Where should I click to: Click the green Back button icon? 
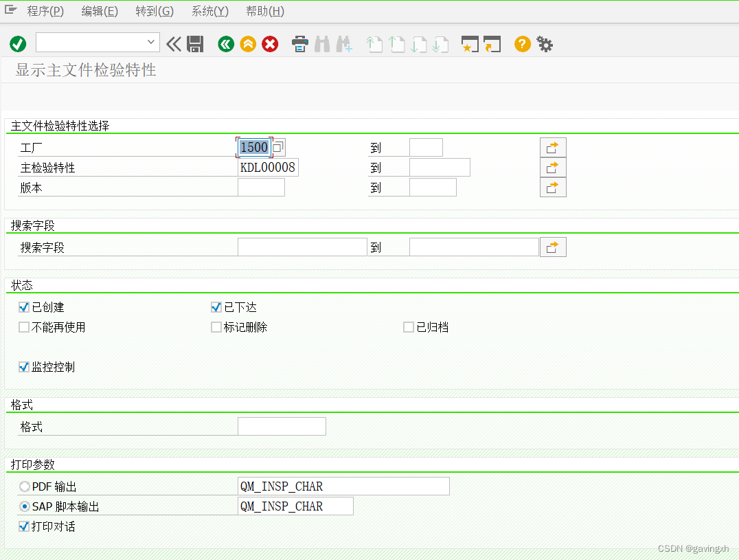coord(226,44)
